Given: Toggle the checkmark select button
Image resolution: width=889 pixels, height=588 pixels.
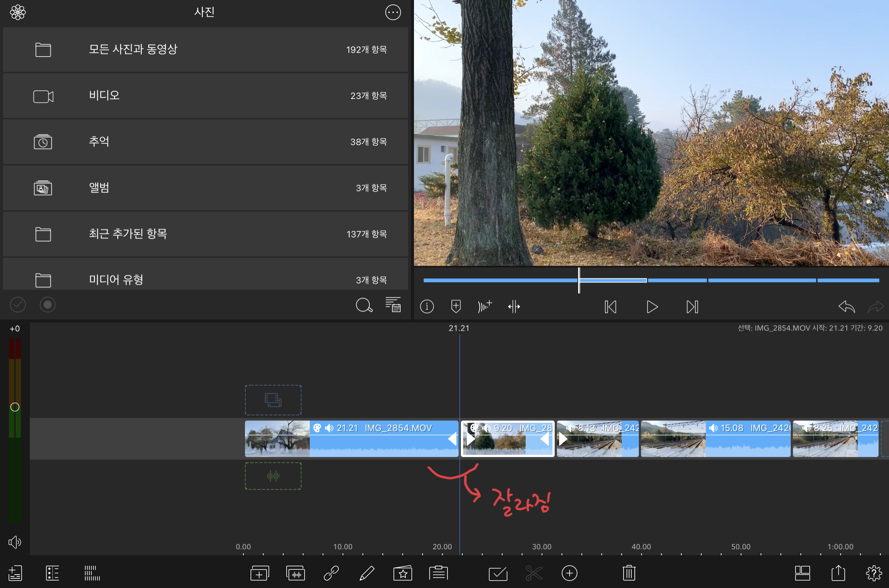Looking at the screenshot, I should [17, 304].
